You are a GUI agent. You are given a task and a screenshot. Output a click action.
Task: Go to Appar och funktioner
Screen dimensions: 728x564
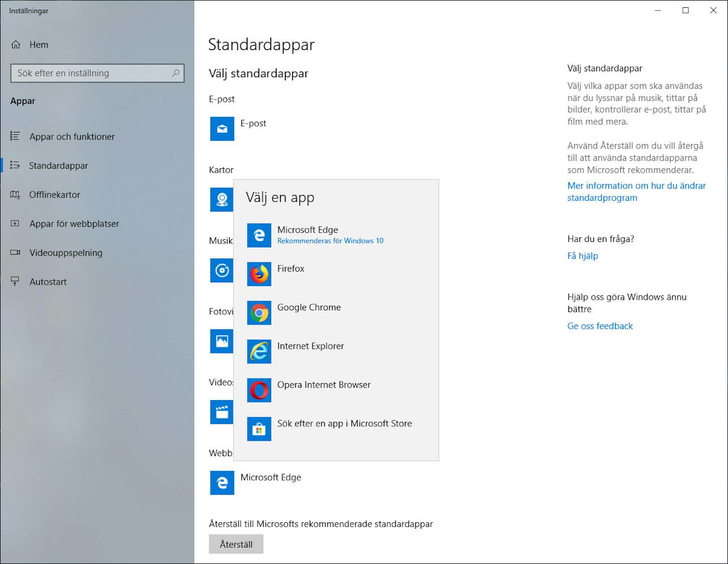pyautogui.click(x=71, y=136)
